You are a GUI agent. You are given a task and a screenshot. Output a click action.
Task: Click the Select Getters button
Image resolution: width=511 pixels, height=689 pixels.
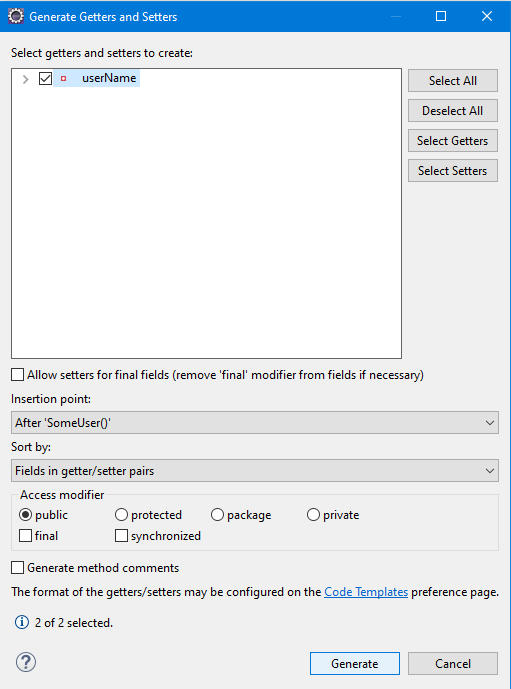pos(453,141)
